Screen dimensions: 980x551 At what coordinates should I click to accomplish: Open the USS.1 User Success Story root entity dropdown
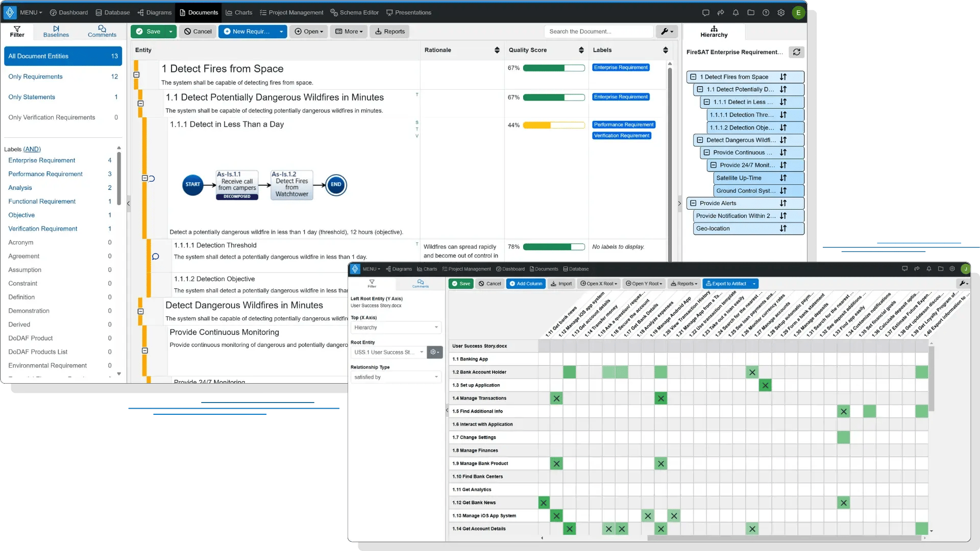[x=388, y=352]
